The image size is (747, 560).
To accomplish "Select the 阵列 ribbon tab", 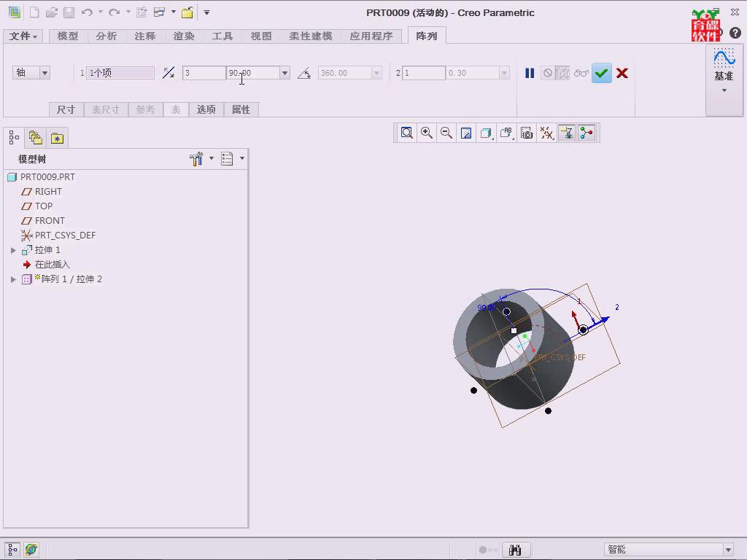I will coord(426,36).
